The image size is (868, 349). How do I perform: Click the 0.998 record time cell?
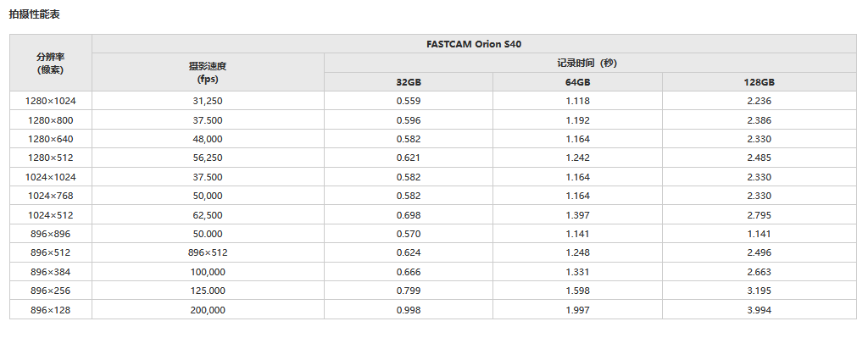[x=409, y=310]
